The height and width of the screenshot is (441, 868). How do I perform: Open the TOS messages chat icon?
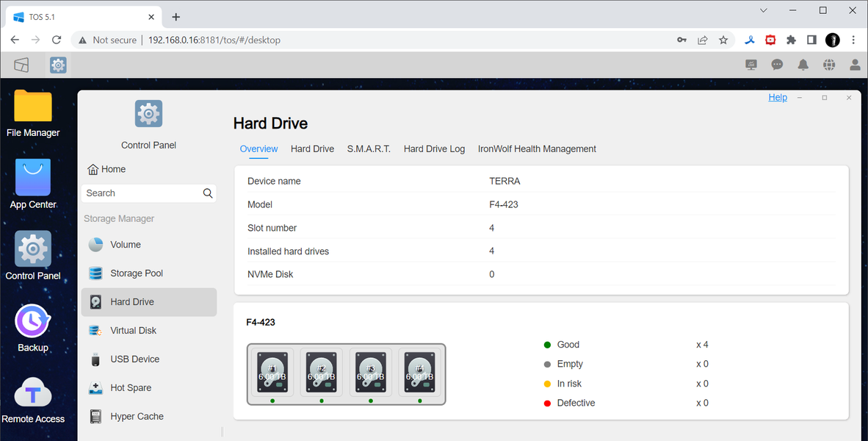tap(777, 65)
